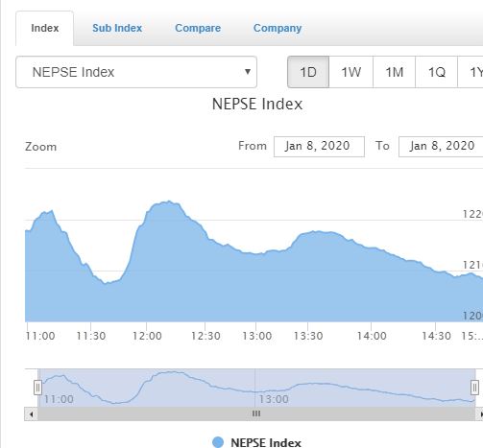The height and width of the screenshot is (448, 483).
Task: Click the To date field
Action: point(441,147)
